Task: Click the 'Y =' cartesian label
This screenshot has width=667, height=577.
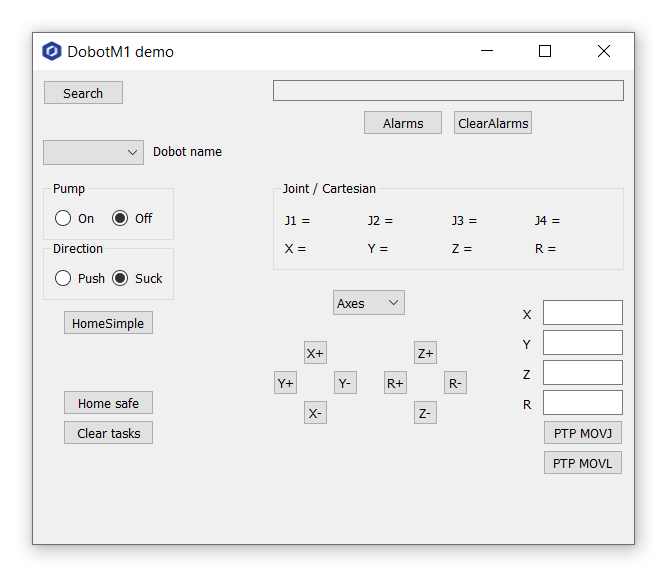Action: pyautogui.click(x=378, y=249)
